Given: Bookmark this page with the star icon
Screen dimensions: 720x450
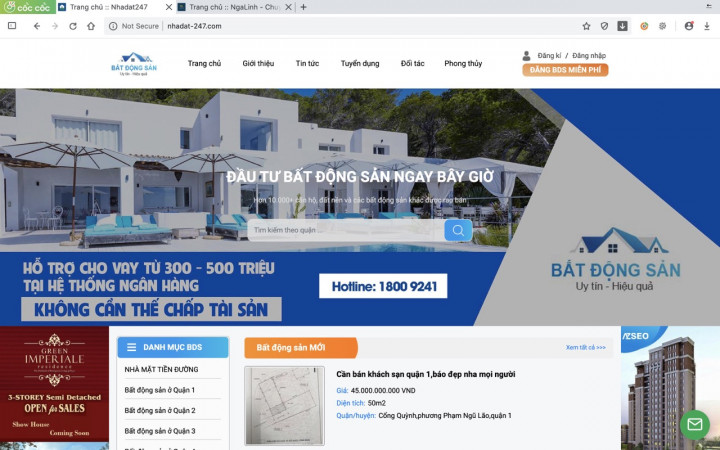Looking at the screenshot, I should pyautogui.click(x=586, y=26).
